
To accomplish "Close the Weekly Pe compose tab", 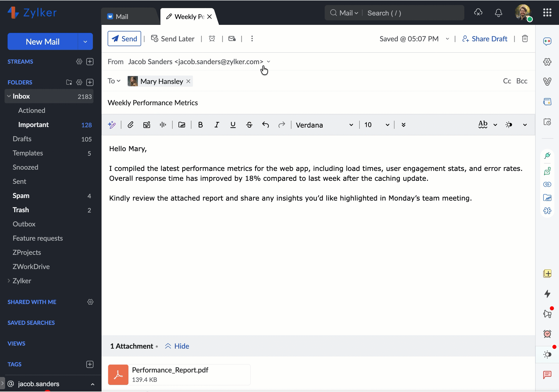I will point(209,17).
